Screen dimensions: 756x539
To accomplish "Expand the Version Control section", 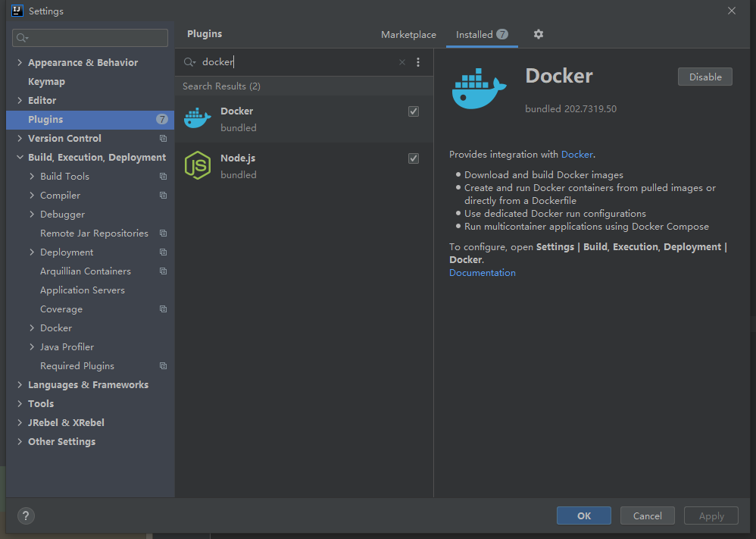I will pyautogui.click(x=20, y=138).
